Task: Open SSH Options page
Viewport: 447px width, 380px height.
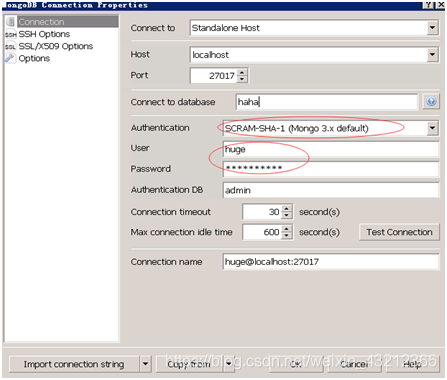Action: (x=44, y=34)
